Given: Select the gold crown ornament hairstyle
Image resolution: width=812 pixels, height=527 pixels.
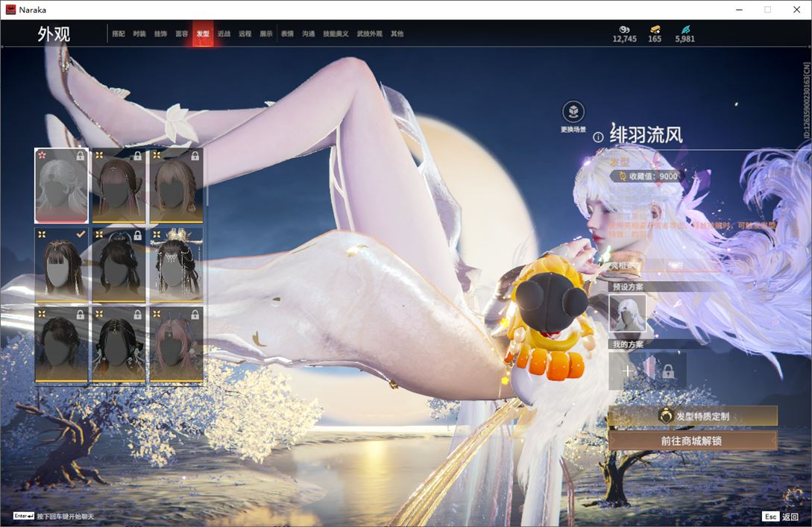Looking at the screenshot, I should [x=176, y=265].
